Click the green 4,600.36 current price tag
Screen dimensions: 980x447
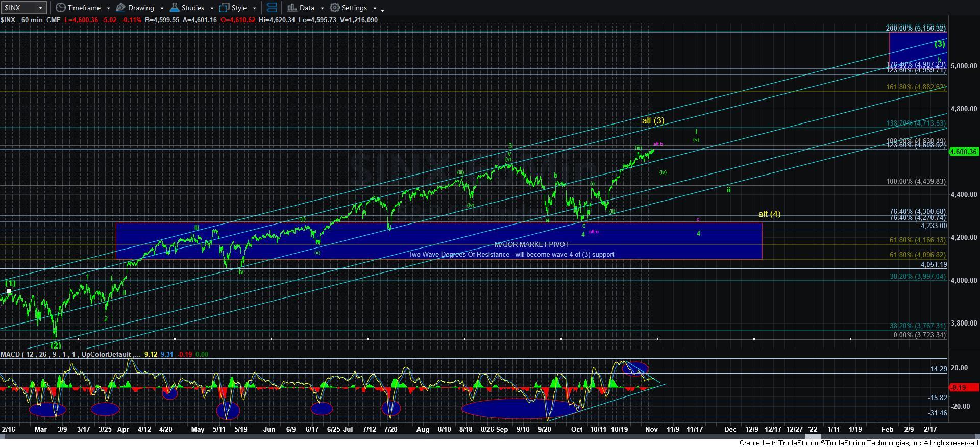pos(964,152)
